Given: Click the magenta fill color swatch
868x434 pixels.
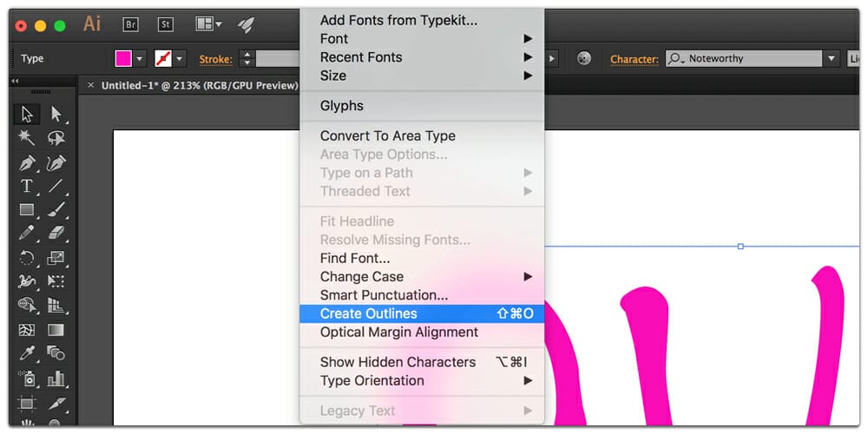Looking at the screenshot, I should (x=123, y=59).
